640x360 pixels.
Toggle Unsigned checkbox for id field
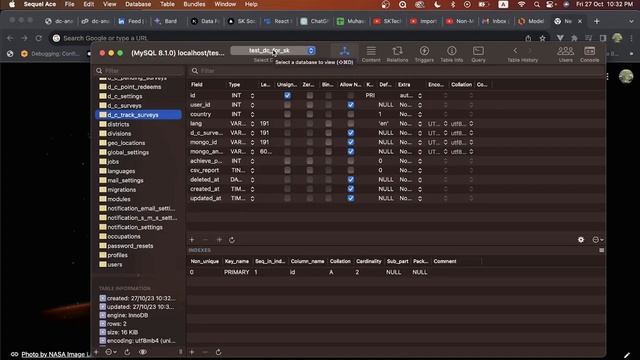pos(287,96)
